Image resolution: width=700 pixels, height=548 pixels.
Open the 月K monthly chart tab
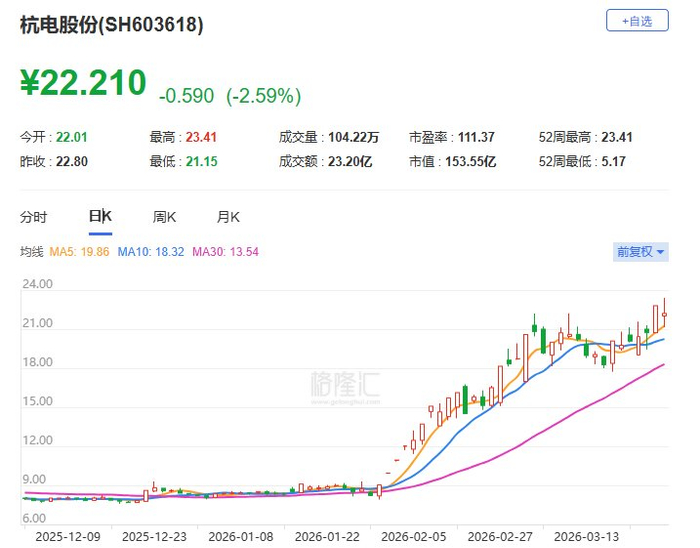click(228, 217)
